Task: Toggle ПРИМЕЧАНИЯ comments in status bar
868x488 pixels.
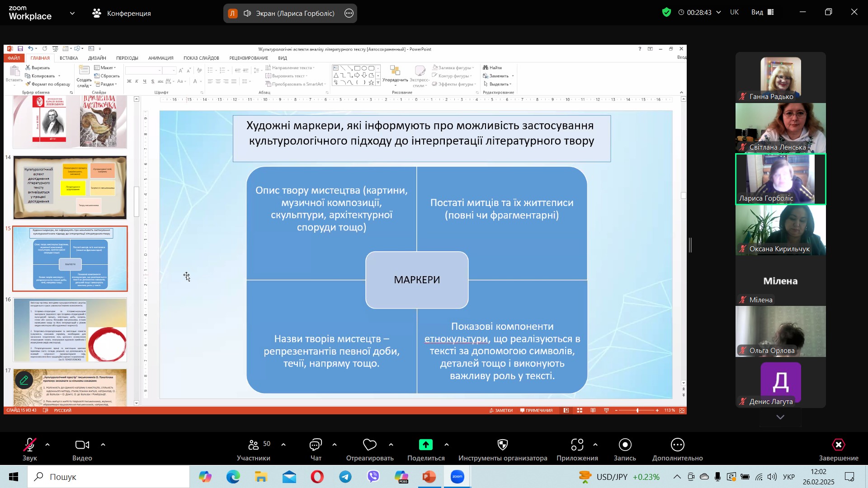Action: pyautogui.click(x=536, y=411)
